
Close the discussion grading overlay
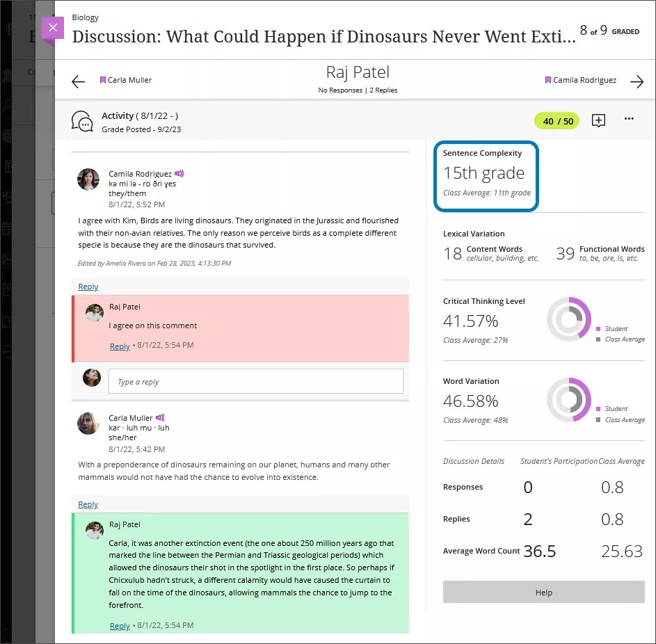(x=53, y=29)
